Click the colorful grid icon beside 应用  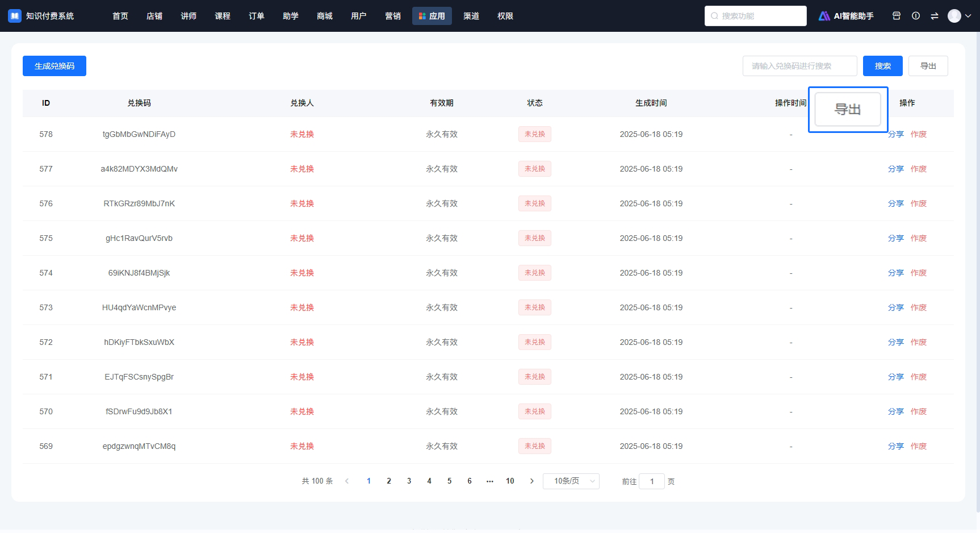(422, 16)
